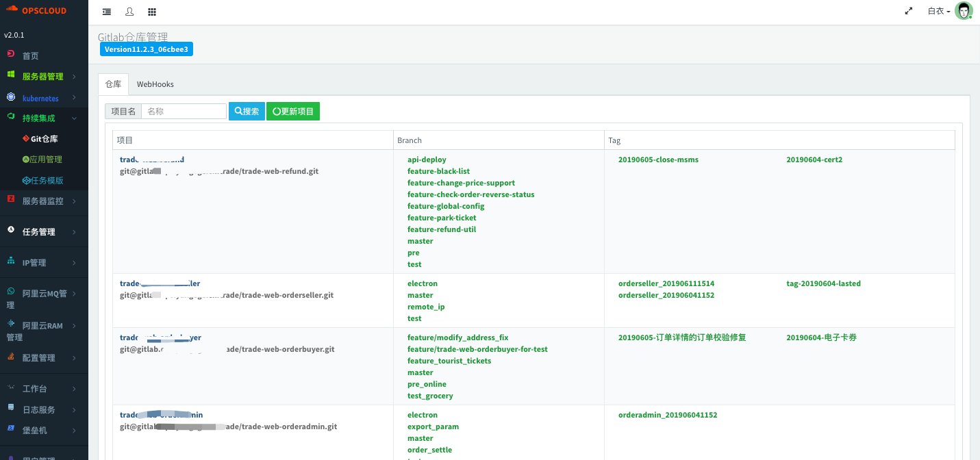The height and width of the screenshot is (460, 980).
Task: Open the apps grid icon in top bar
Action: (152, 12)
